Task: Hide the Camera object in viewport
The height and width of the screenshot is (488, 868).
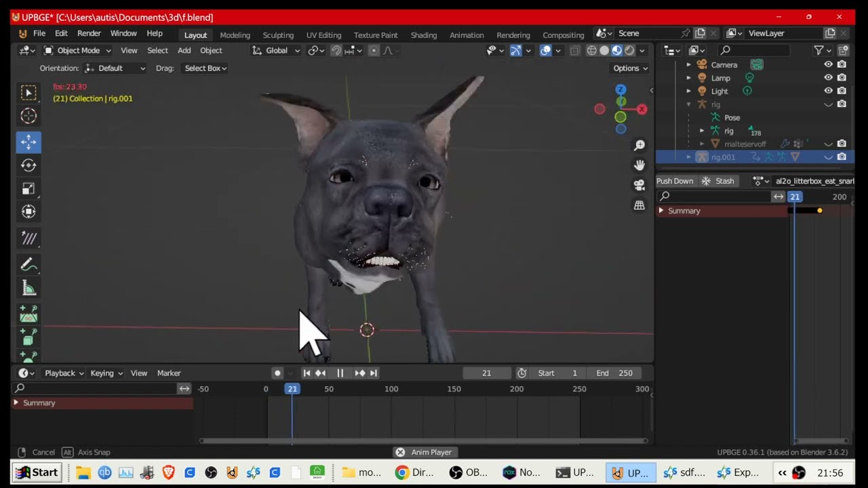Action: 828,64
